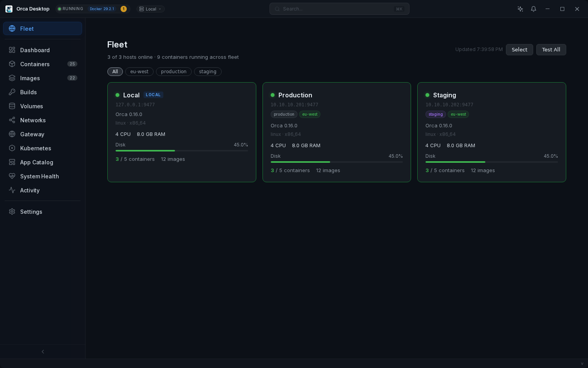
Task: Click the v label in status bar
Action: [x=582, y=364]
